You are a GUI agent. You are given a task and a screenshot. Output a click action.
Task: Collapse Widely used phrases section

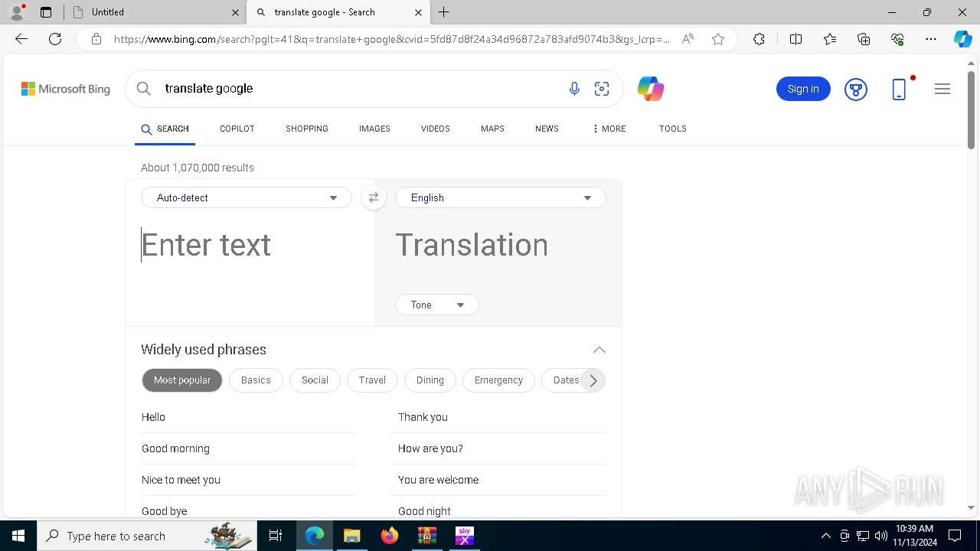tap(599, 350)
